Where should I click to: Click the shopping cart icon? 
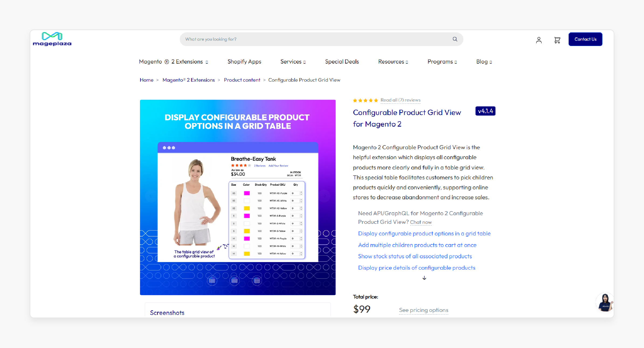pyautogui.click(x=557, y=39)
